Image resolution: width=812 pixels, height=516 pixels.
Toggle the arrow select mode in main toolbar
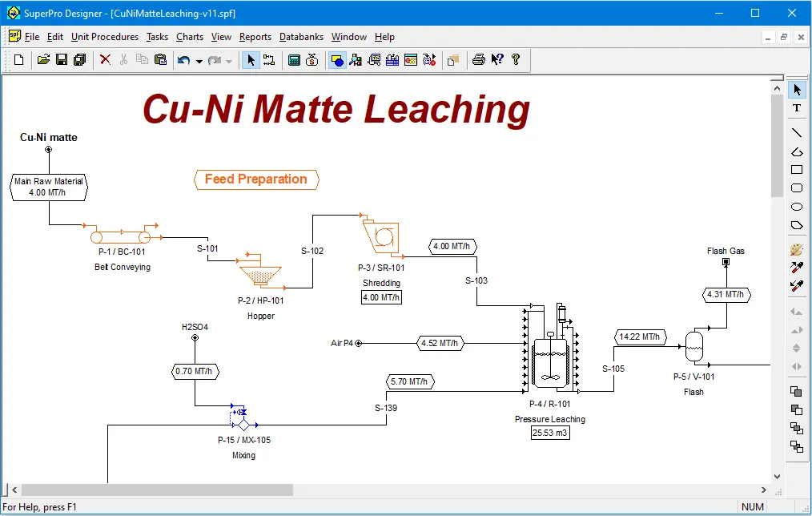click(x=251, y=60)
